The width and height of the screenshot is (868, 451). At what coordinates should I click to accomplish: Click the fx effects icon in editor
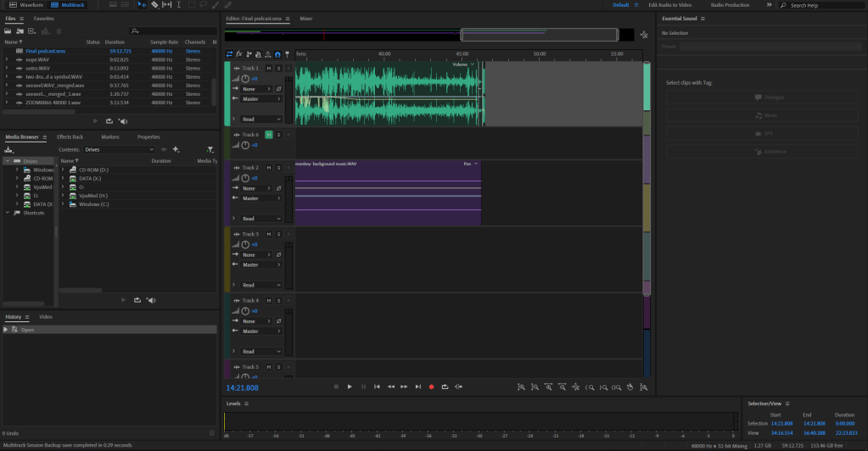click(x=239, y=54)
